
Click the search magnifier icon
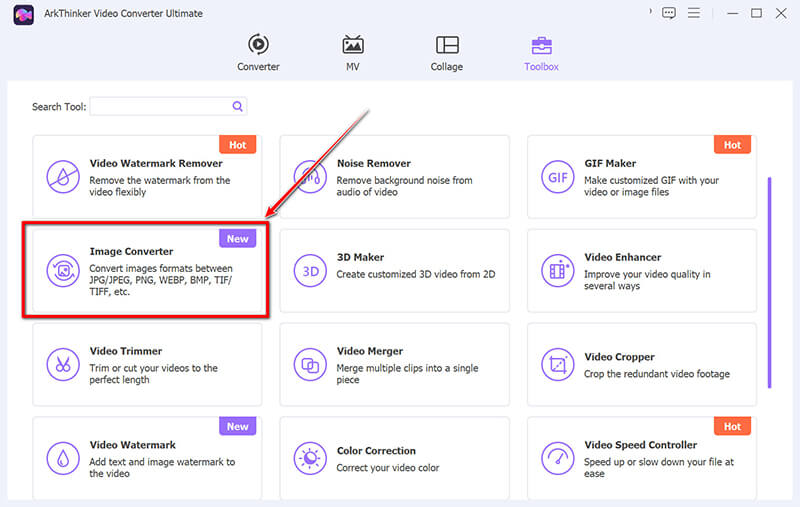tap(237, 106)
